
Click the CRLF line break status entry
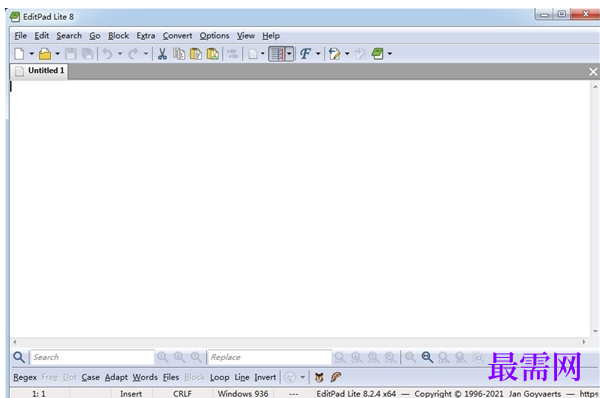[x=182, y=393]
